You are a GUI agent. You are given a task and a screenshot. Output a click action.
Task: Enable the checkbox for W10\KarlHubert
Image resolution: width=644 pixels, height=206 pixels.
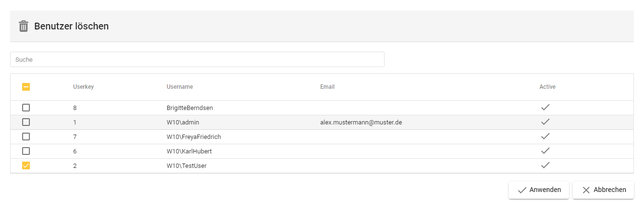click(26, 151)
